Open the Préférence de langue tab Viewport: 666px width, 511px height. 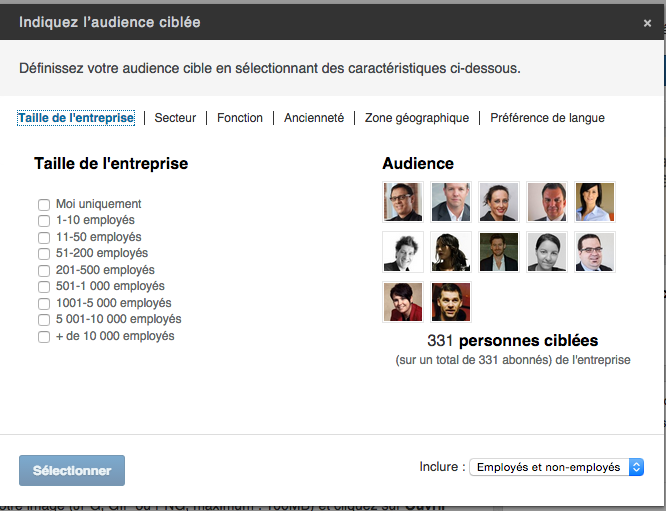click(x=547, y=118)
